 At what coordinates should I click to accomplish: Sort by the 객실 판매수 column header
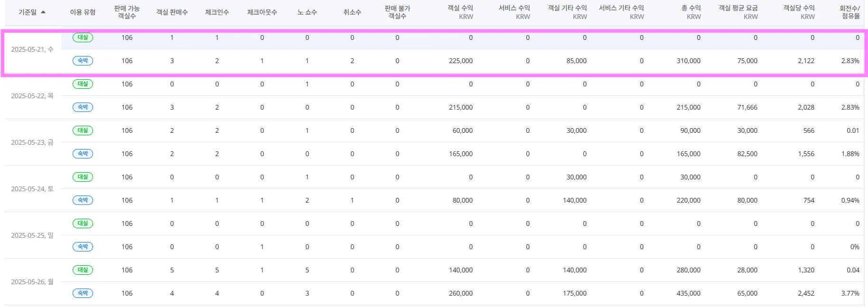point(172,12)
